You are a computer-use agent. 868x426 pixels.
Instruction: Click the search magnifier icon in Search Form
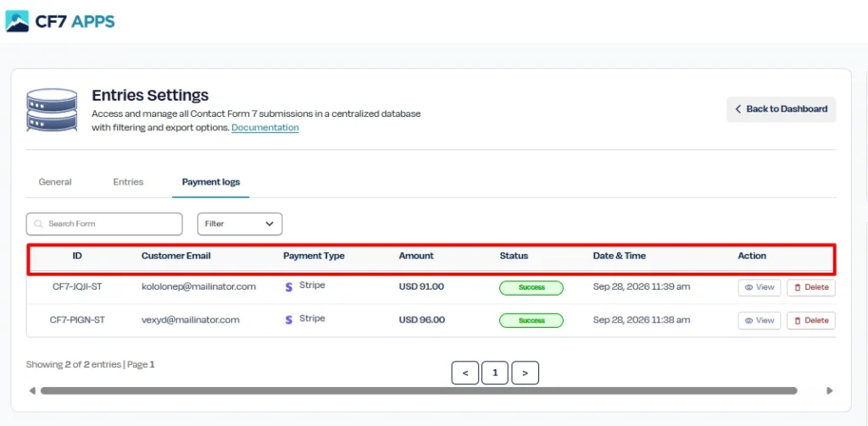tap(38, 224)
